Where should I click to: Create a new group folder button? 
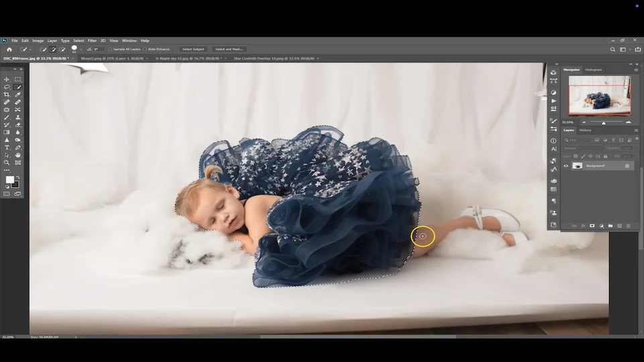(x=610, y=226)
